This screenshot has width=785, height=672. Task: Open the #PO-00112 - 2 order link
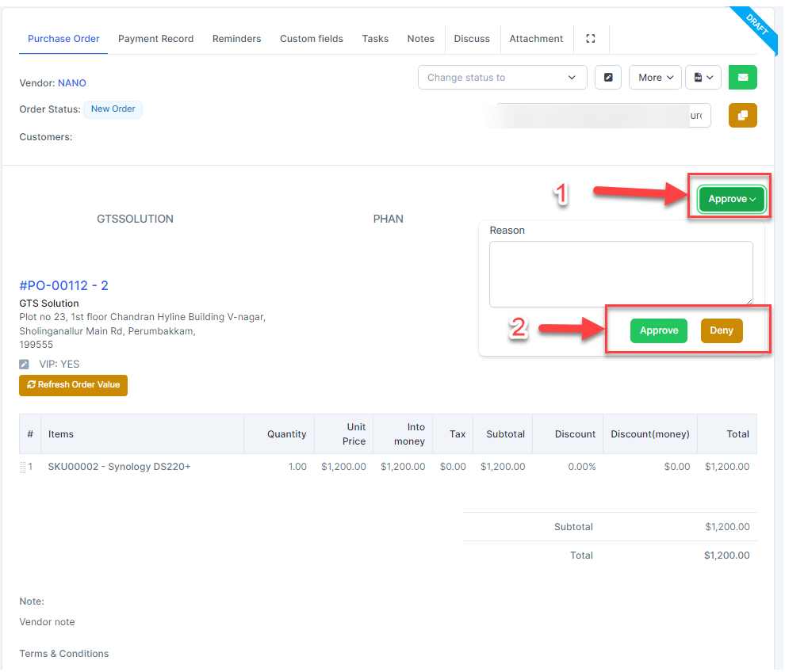(63, 285)
